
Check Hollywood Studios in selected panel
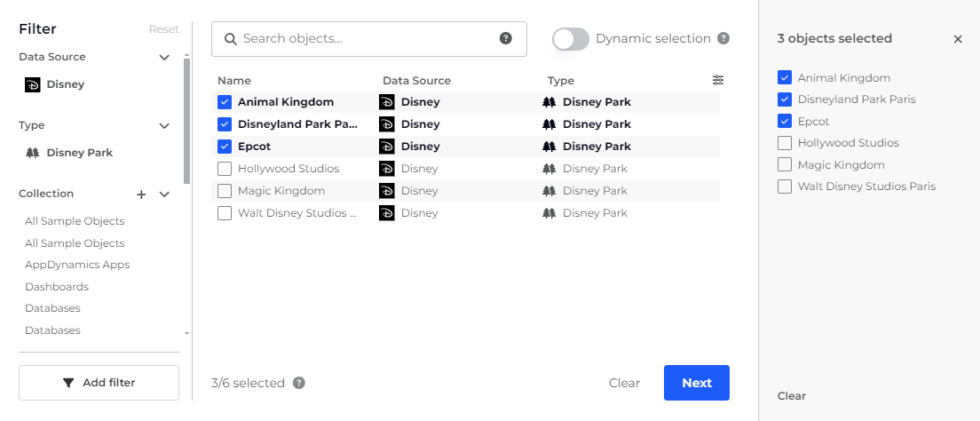(785, 143)
